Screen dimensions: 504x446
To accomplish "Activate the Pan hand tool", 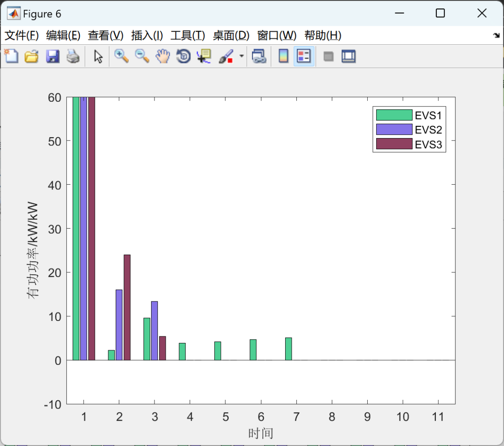I will pos(163,56).
